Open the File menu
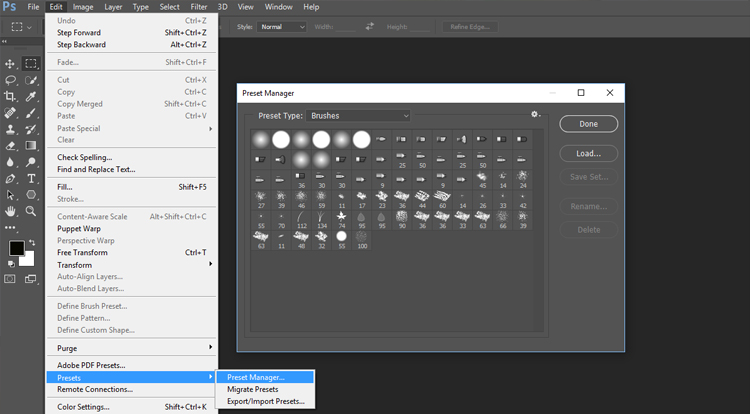The image size is (750, 414). (33, 7)
